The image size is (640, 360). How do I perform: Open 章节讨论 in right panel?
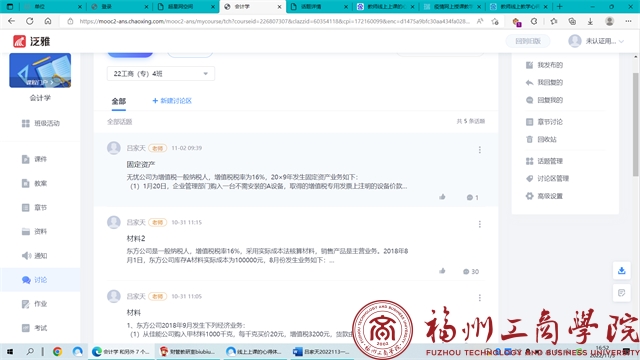(544, 122)
